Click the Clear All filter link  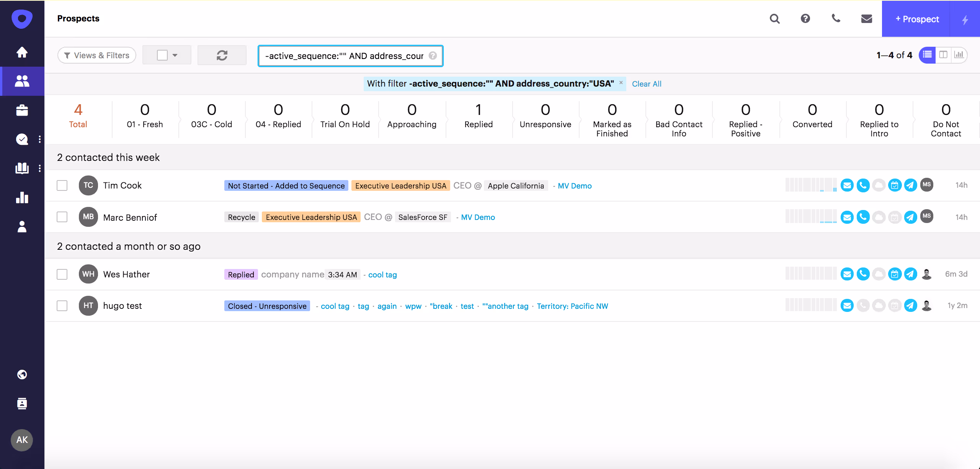pyautogui.click(x=646, y=84)
